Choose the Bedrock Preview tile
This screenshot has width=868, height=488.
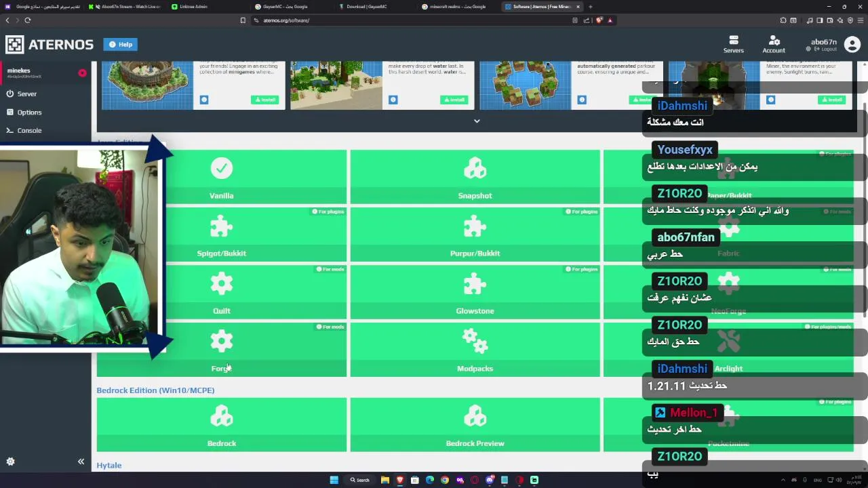coord(475,424)
